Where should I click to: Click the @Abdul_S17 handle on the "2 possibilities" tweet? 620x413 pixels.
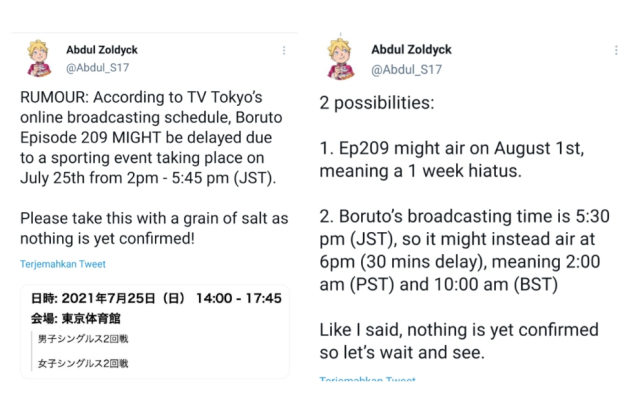406,69
